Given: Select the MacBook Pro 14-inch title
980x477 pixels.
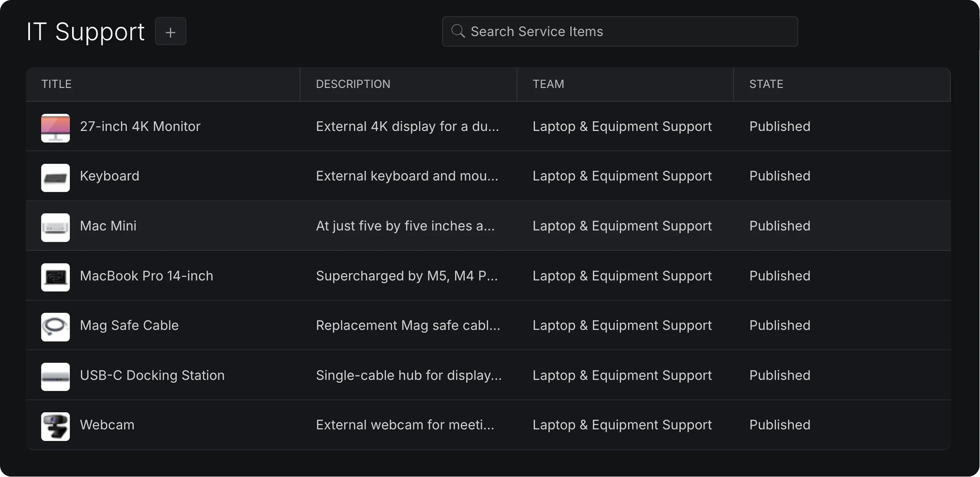Looking at the screenshot, I should click(x=146, y=276).
